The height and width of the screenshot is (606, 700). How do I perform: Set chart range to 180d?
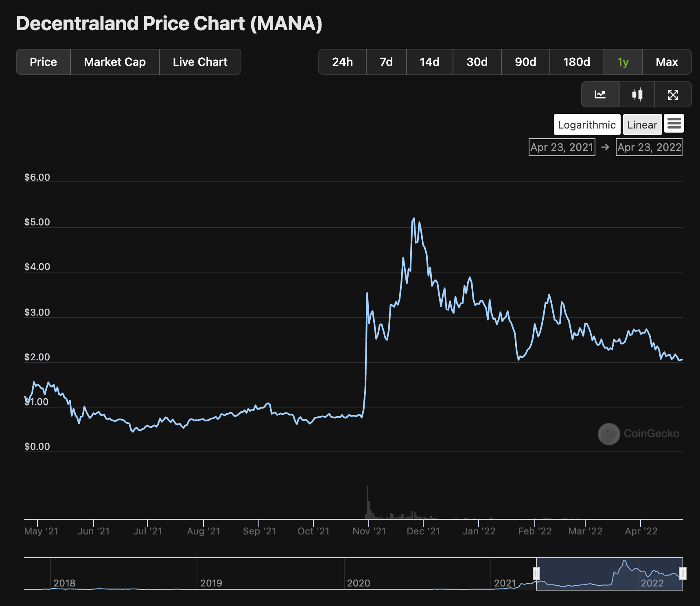[577, 62]
